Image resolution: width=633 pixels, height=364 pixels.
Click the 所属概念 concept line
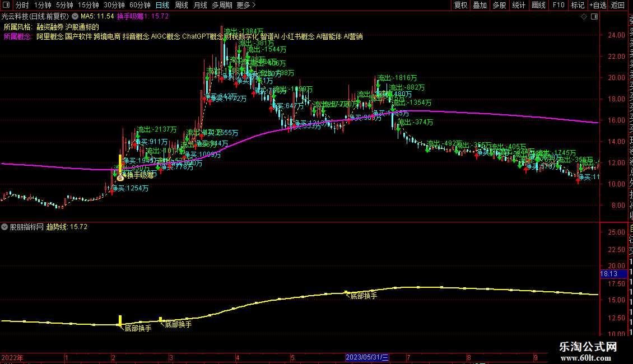pos(183,36)
